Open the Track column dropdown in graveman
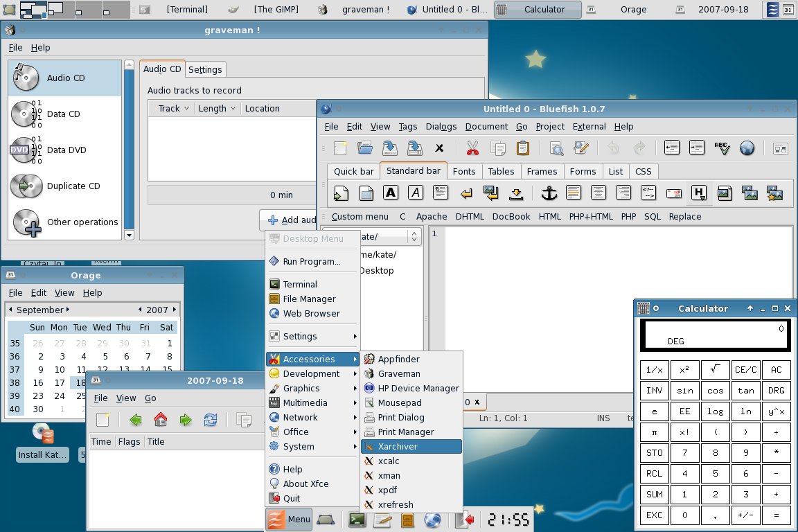The height and width of the screenshot is (532, 798). pos(186,109)
